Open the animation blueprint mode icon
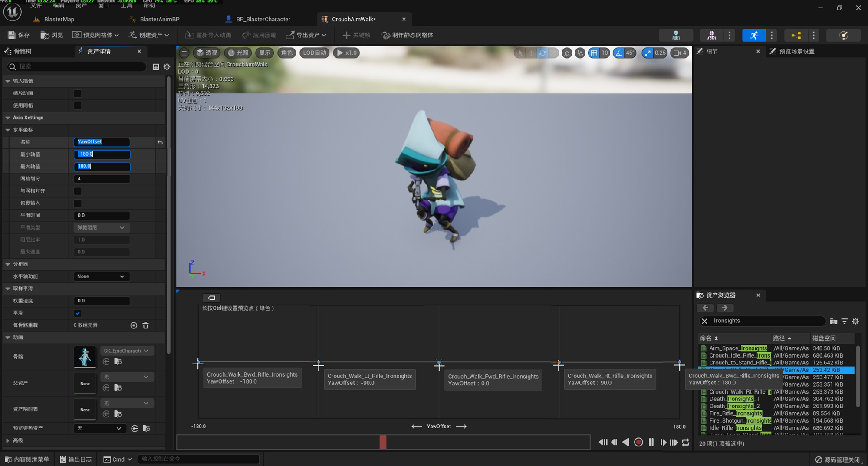The width and height of the screenshot is (868, 466). (x=796, y=35)
